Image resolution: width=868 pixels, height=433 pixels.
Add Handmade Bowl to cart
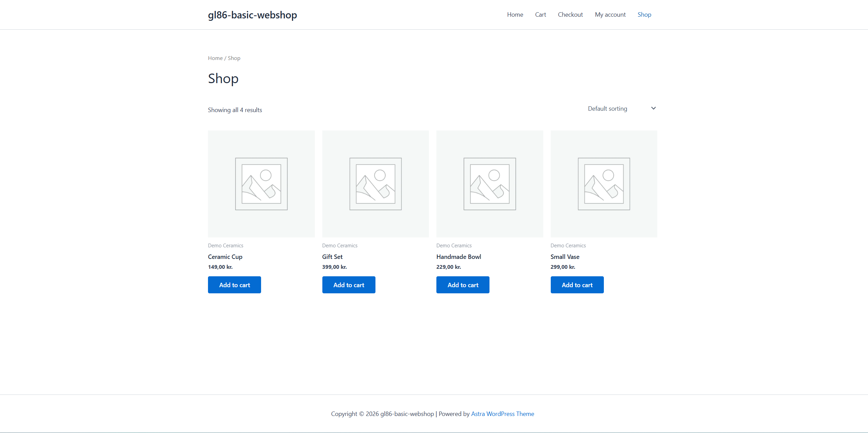[463, 285]
